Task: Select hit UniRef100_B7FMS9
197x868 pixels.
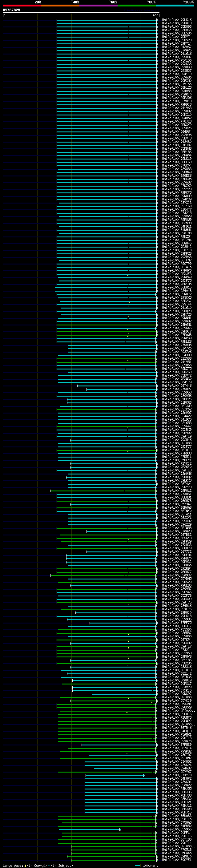Action: click(176, 745)
